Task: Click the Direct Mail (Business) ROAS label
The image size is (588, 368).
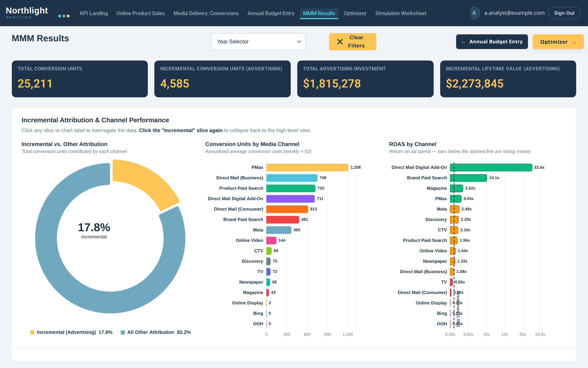Action: pos(423,272)
